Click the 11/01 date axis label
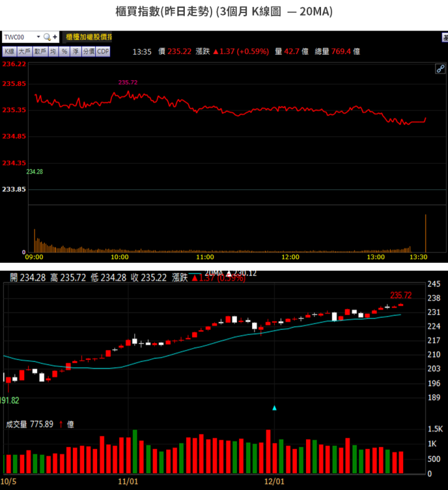 [x=128, y=481]
